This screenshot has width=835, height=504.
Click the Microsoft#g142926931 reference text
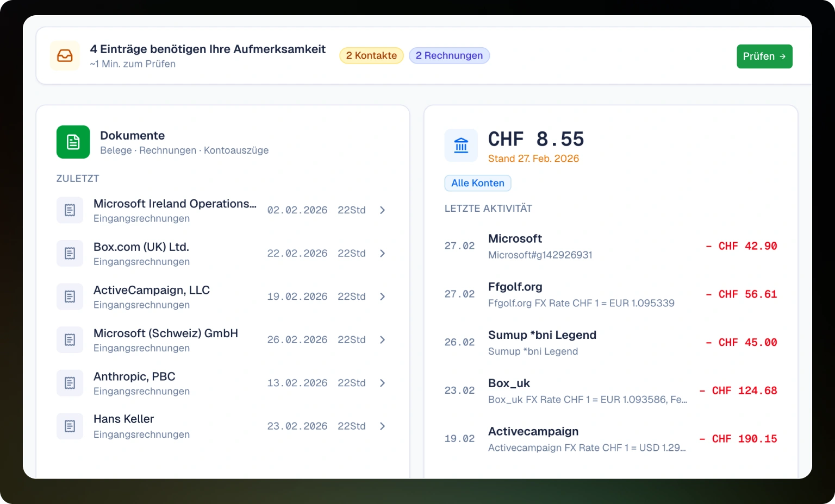[x=540, y=255]
